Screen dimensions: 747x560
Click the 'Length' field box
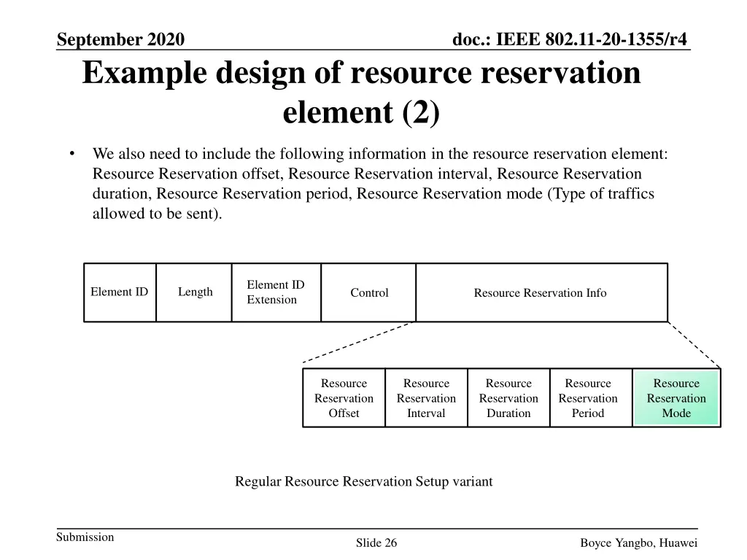tap(194, 292)
